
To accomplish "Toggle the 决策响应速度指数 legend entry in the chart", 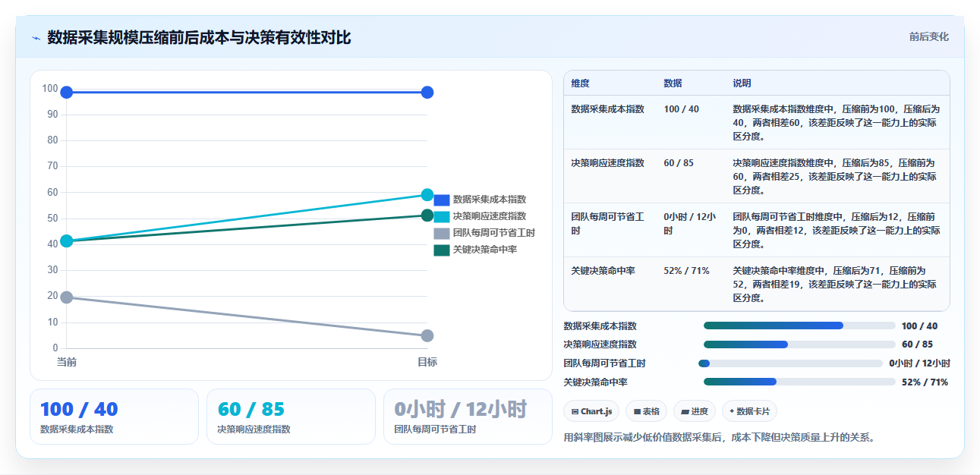I will pyautogui.click(x=480, y=216).
